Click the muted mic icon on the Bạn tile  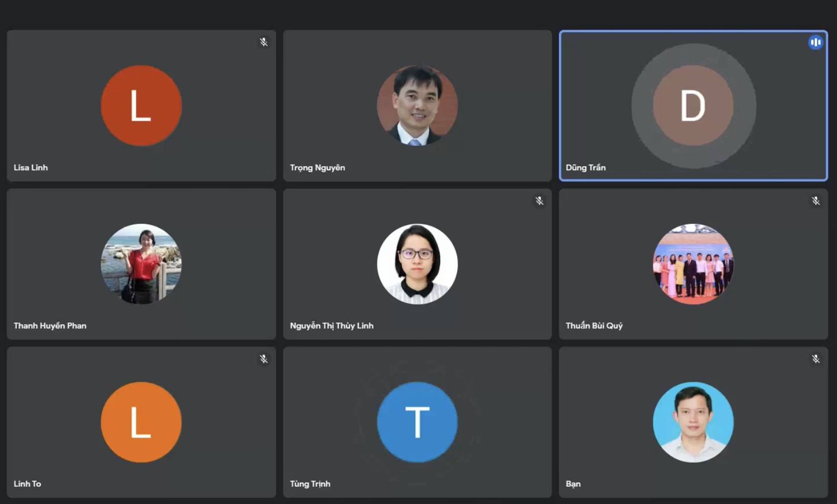[x=816, y=359]
